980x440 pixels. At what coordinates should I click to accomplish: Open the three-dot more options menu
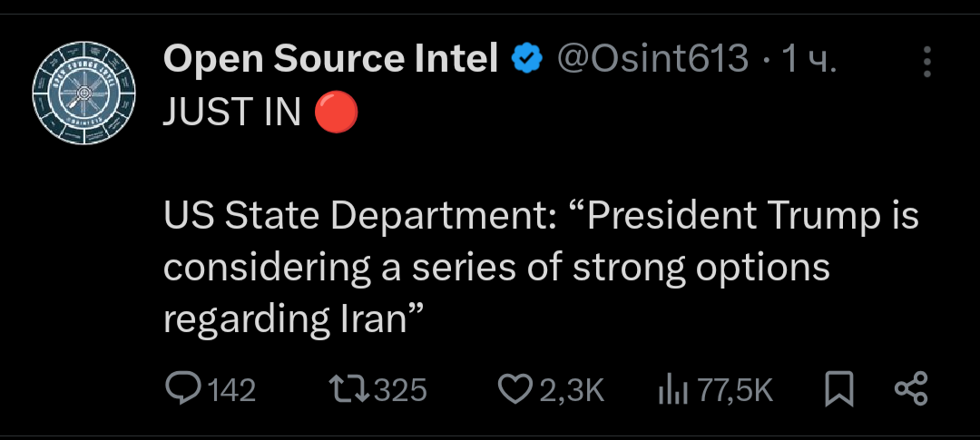click(926, 62)
